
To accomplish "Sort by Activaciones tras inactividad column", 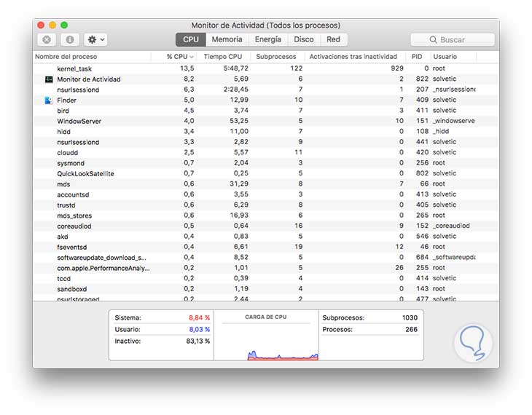I will coord(353,57).
